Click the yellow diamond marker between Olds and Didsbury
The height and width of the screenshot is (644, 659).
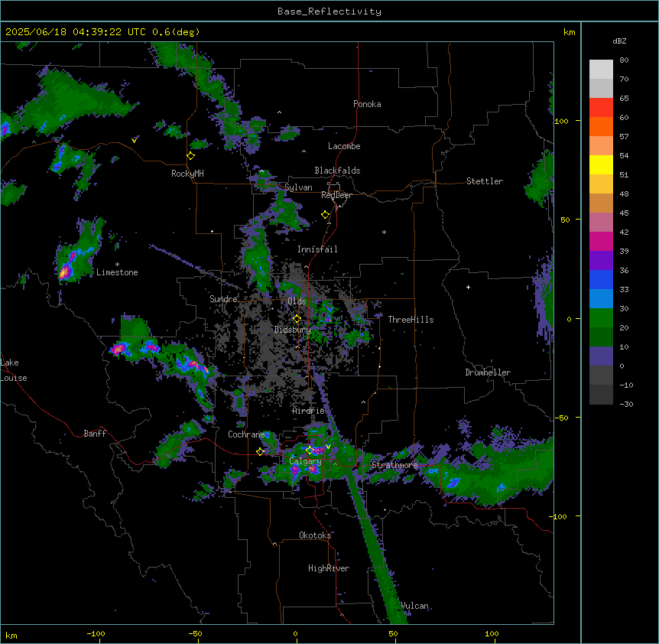pyautogui.click(x=297, y=318)
